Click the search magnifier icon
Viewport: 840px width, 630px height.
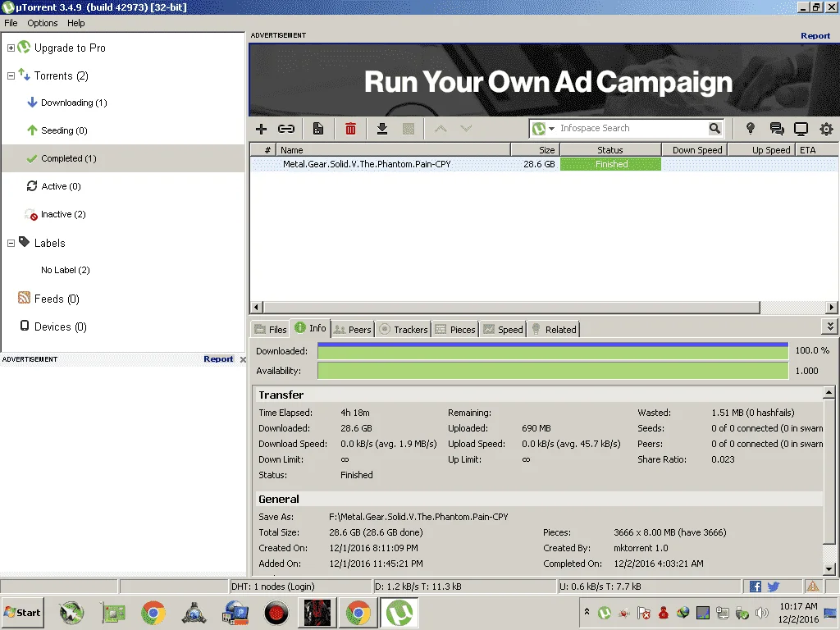[714, 129]
